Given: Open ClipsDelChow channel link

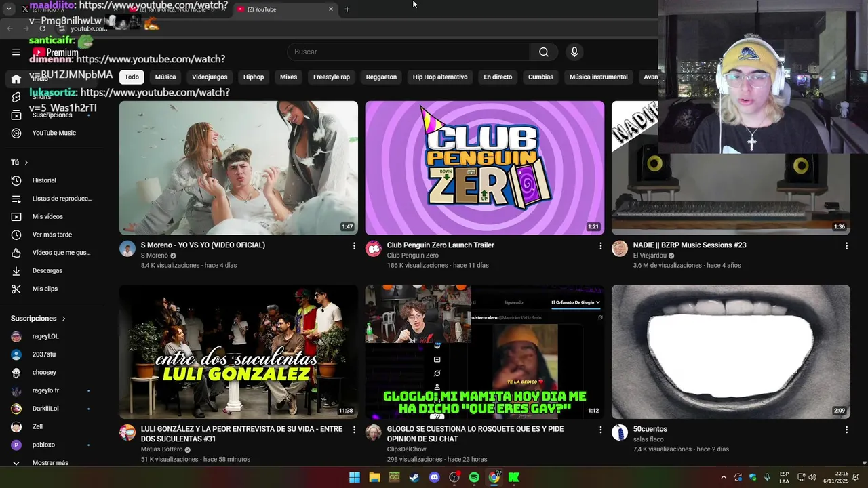Looking at the screenshot, I should pyautogui.click(x=407, y=449).
